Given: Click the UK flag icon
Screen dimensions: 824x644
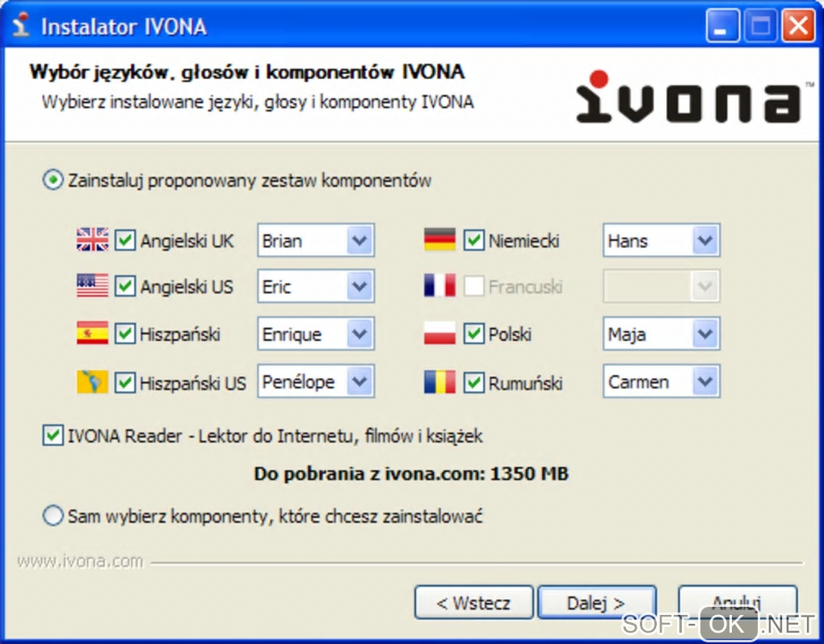Looking at the screenshot, I should click(x=92, y=240).
